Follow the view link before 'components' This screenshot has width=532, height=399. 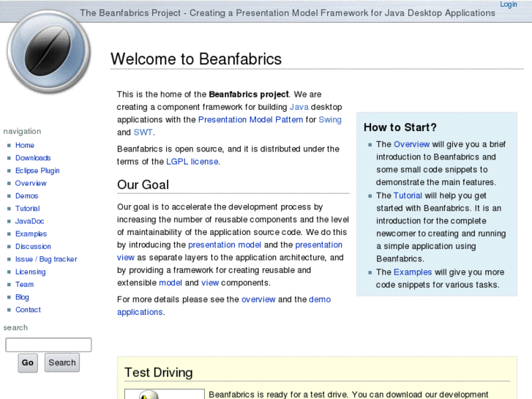pos(210,283)
